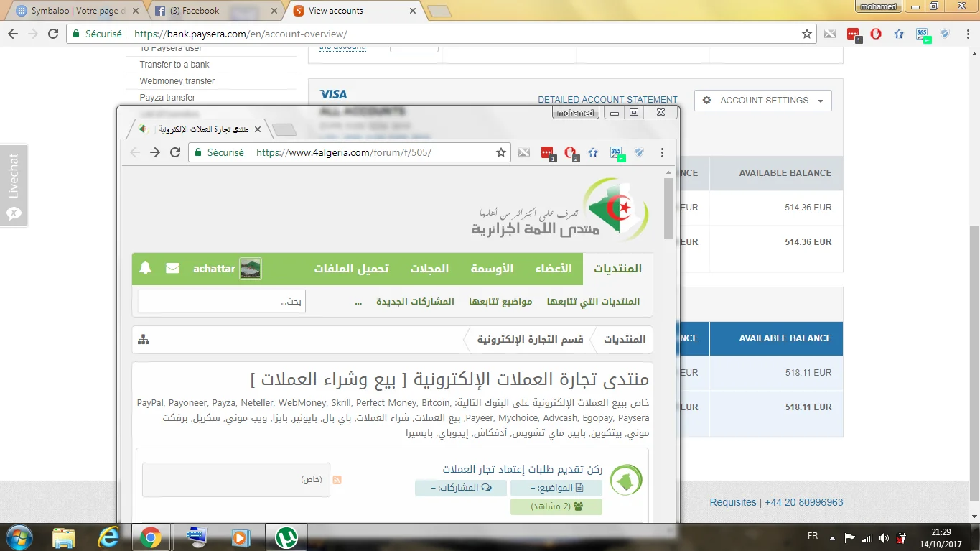This screenshot has width=980, height=551.
Task: Reload the 4algeria forum page
Action: click(x=175, y=152)
